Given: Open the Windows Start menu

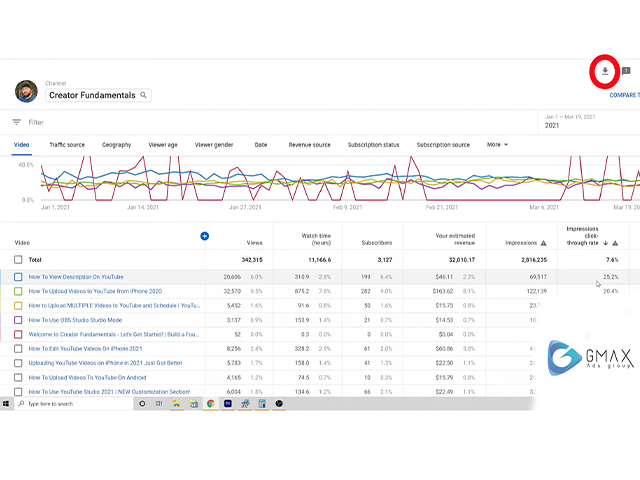Looking at the screenshot, I should tap(6, 404).
